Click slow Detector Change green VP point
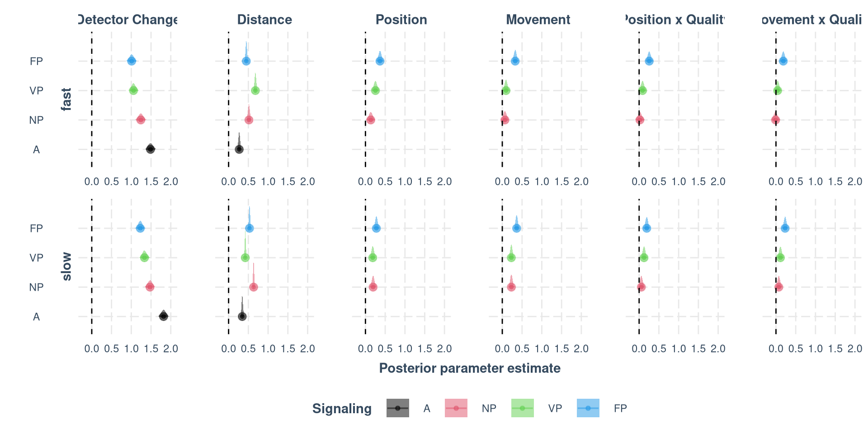The image size is (868, 434). click(x=145, y=258)
